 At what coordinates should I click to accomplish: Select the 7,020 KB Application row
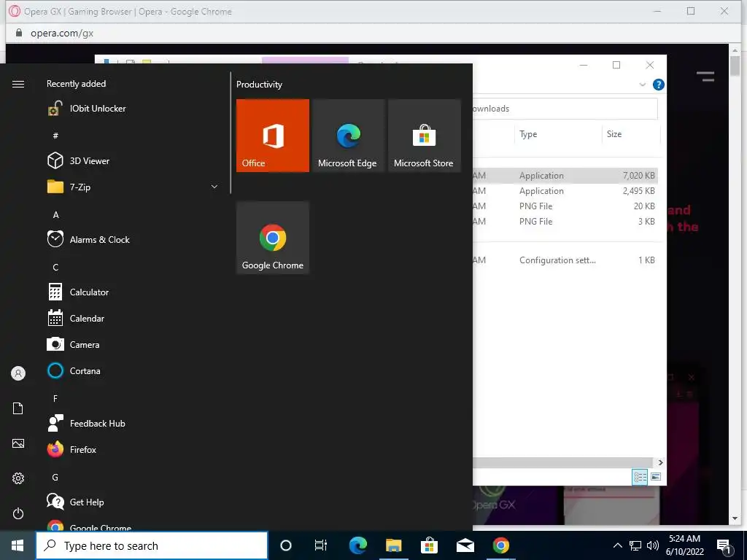click(565, 175)
